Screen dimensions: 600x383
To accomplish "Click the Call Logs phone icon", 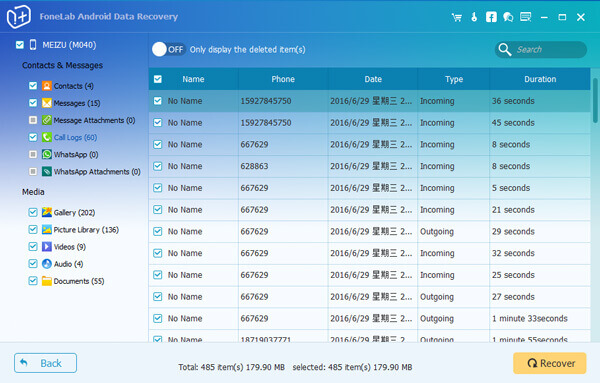I will (47, 137).
